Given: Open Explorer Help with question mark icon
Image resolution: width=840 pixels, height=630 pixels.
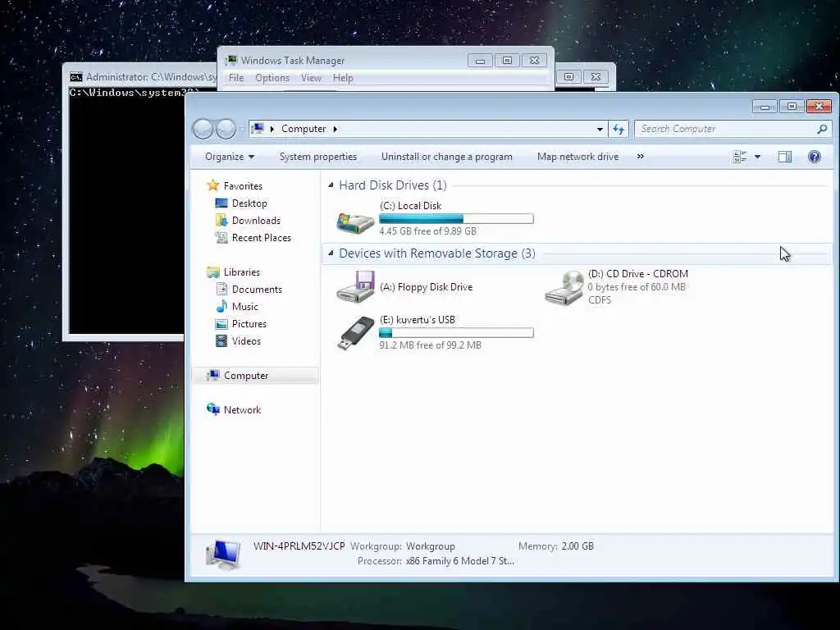Looking at the screenshot, I should pyautogui.click(x=815, y=157).
